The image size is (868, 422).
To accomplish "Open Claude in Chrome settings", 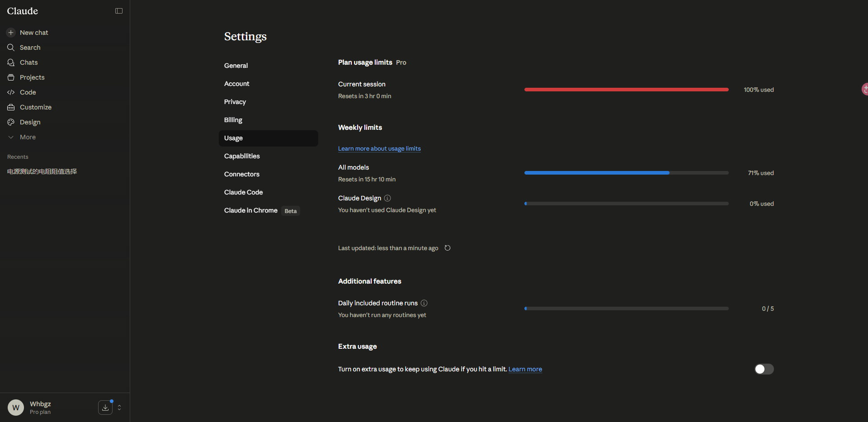I will coord(269,210).
